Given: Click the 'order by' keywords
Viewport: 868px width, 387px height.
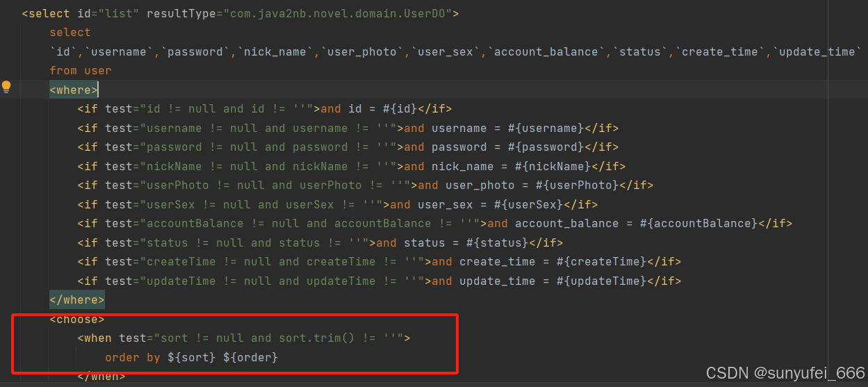Looking at the screenshot, I should [133, 357].
